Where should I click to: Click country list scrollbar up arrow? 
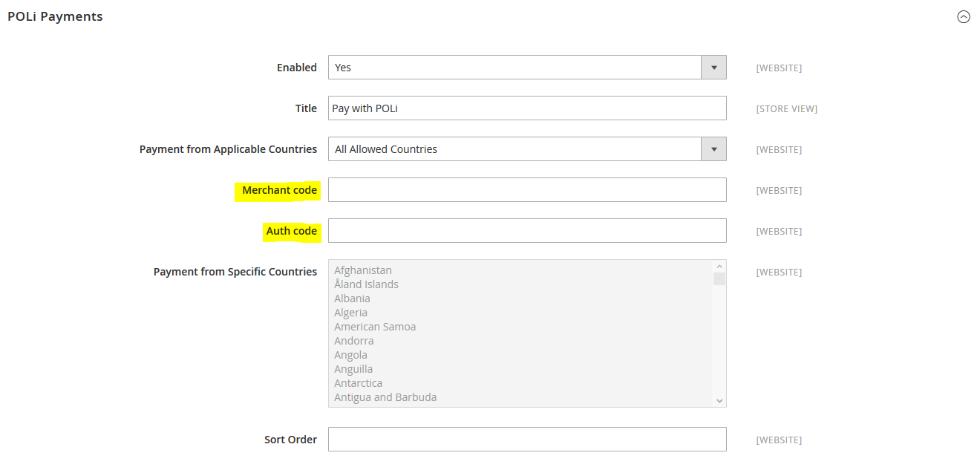pos(719,267)
